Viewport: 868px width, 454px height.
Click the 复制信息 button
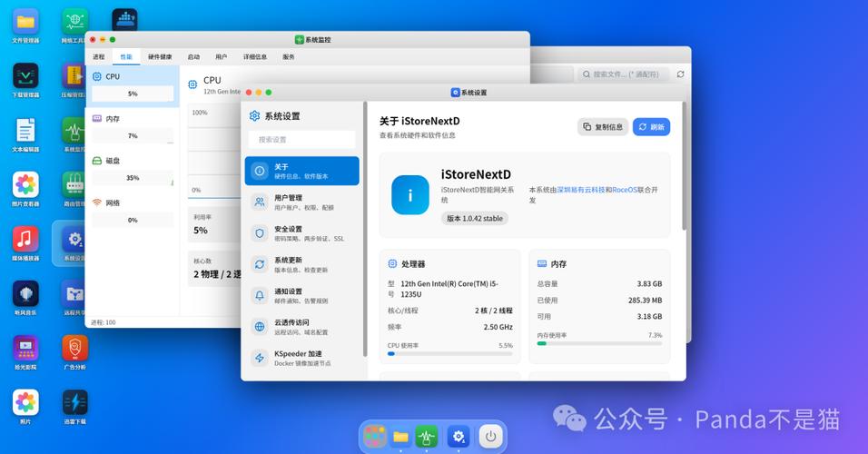tap(603, 127)
